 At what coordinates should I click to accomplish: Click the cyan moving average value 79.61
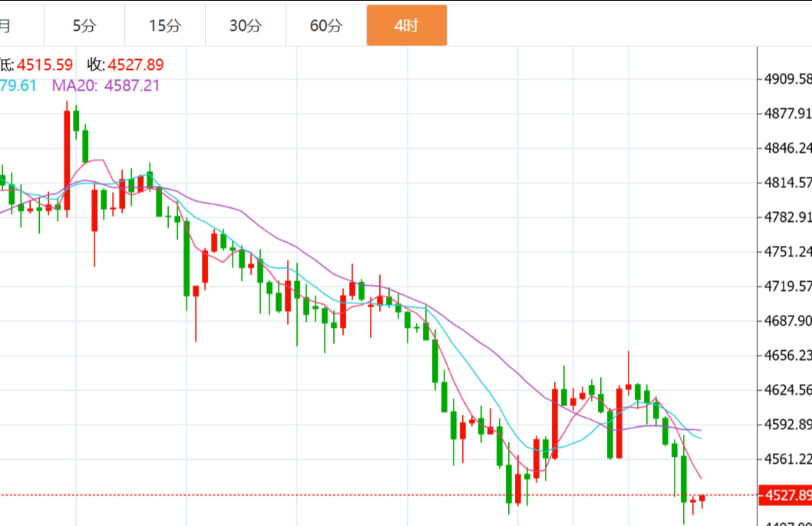(18, 85)
